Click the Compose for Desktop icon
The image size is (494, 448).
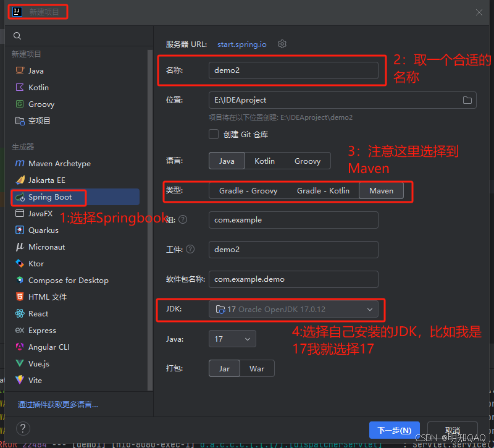click(x=20, y=280)
